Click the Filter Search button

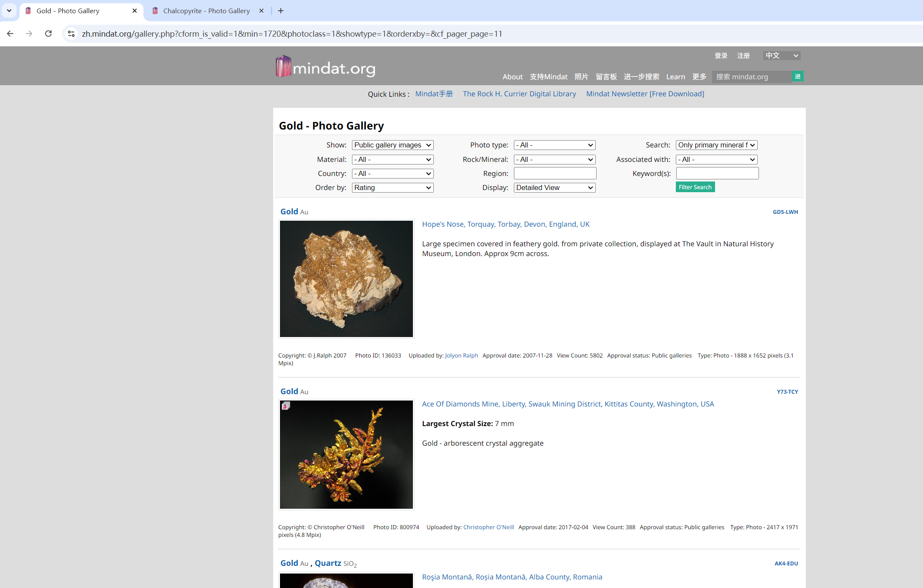coord(695,187)
